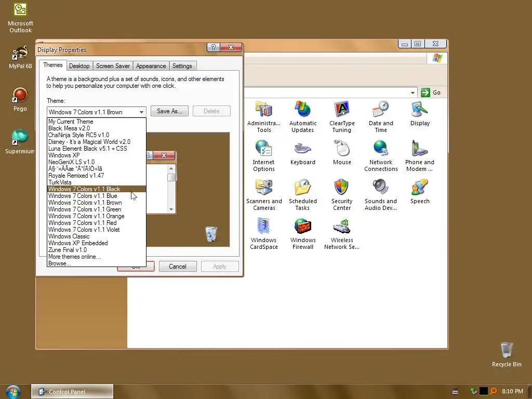Screen dimensions: 532x399
Task: Click preview window scrollbar down arrow
Action: click(171, 209)
